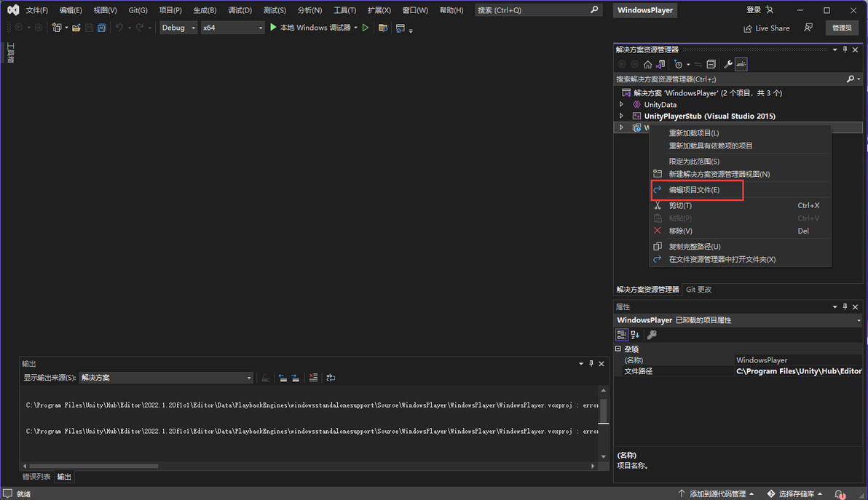
Task: Switch to the Error List tab
Action: point(36,476)
